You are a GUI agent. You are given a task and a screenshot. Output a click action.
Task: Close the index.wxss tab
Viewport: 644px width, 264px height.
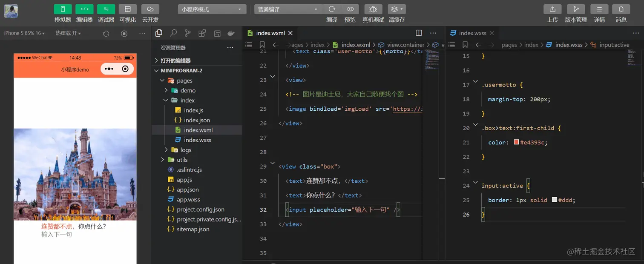click(x=492, y=33)
